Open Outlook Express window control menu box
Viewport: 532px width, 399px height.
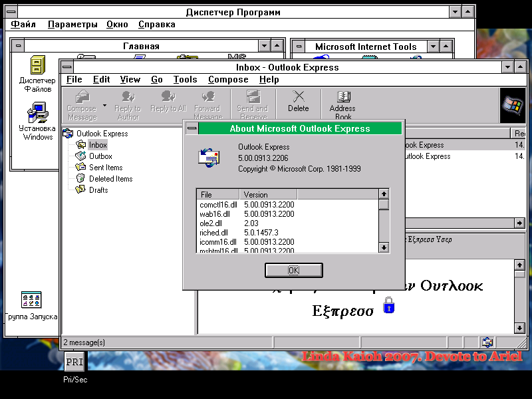tap(67, 67)
